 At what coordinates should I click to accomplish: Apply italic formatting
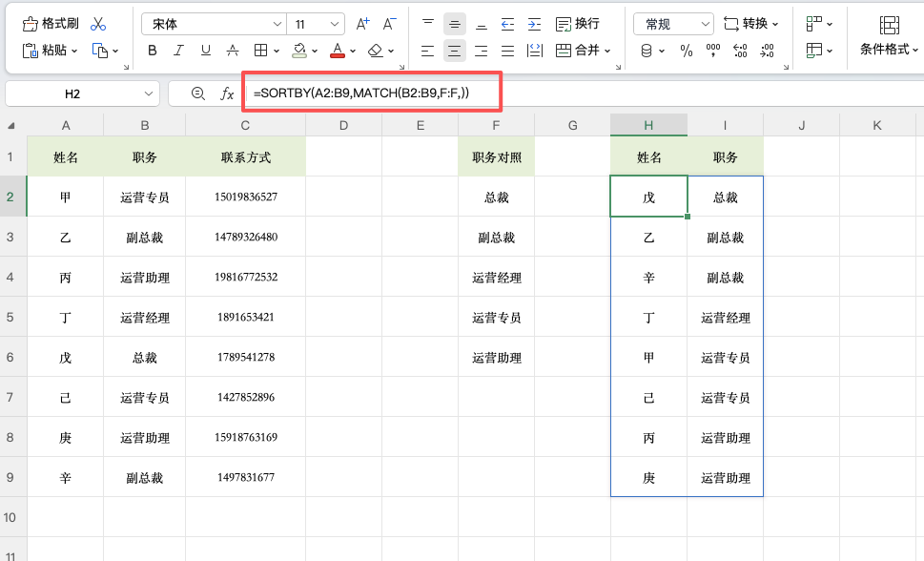click(x=177, y=51)
